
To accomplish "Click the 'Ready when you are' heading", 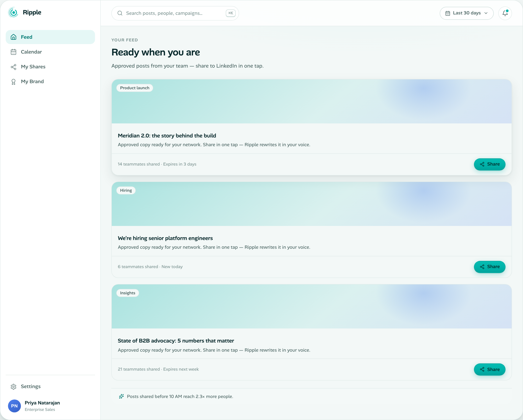I will (155, 52).
